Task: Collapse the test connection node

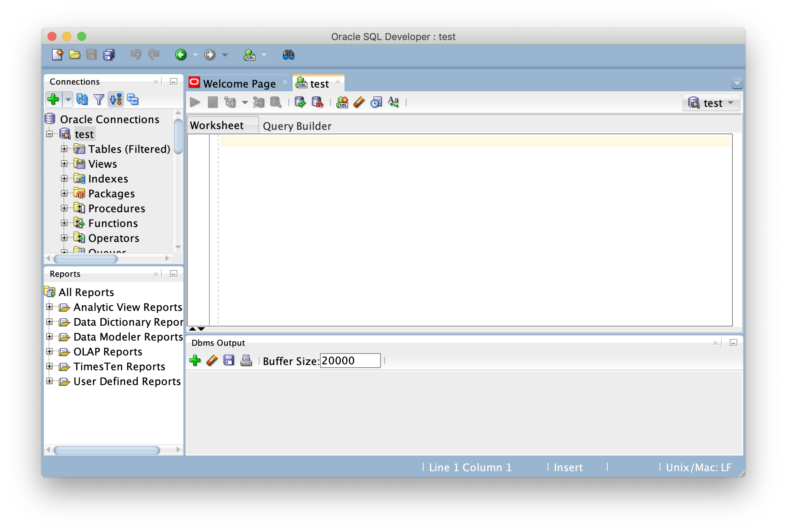Action: 49,134
